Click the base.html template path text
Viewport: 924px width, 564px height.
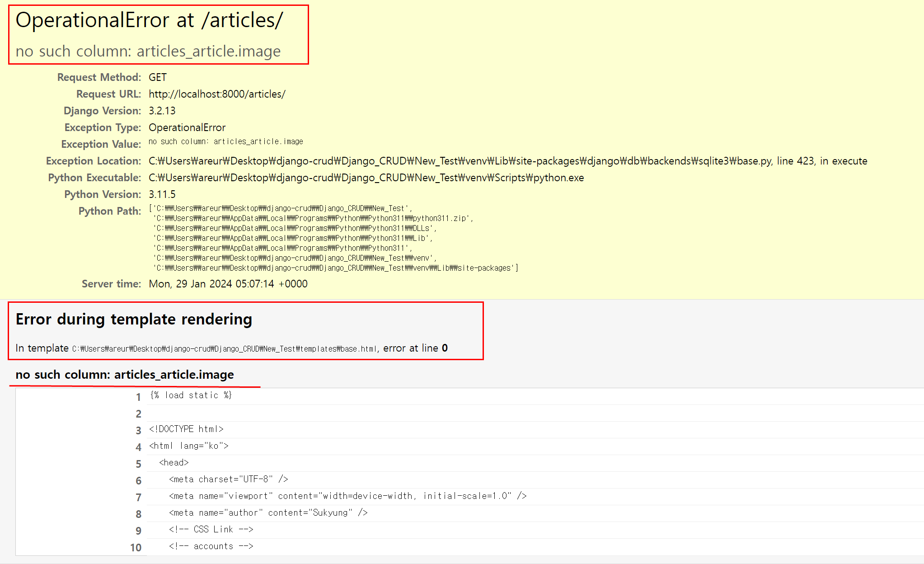tap(225, 348)
